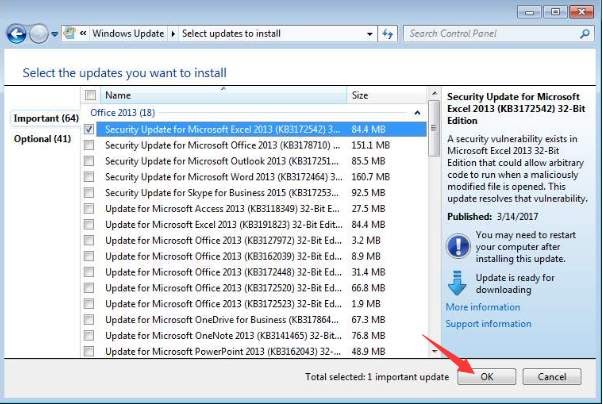Image resolution: width=603 pixels, height=404 pixels.
Task: Minimize the Windows Update window
Action: [529, 12]
